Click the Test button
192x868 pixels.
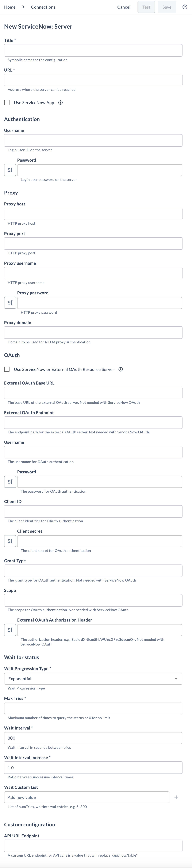click(x=146, y=7)
